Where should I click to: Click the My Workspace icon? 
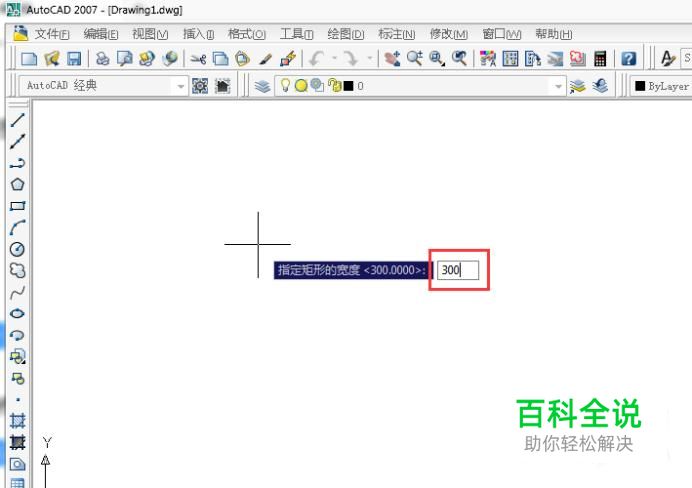pos(222,86)
